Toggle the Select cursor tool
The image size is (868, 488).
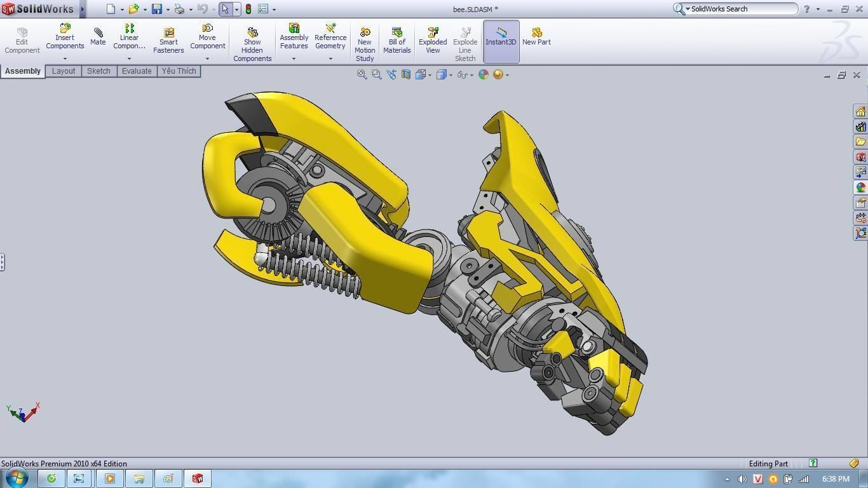pyautogui.click(x=225, y=9)
